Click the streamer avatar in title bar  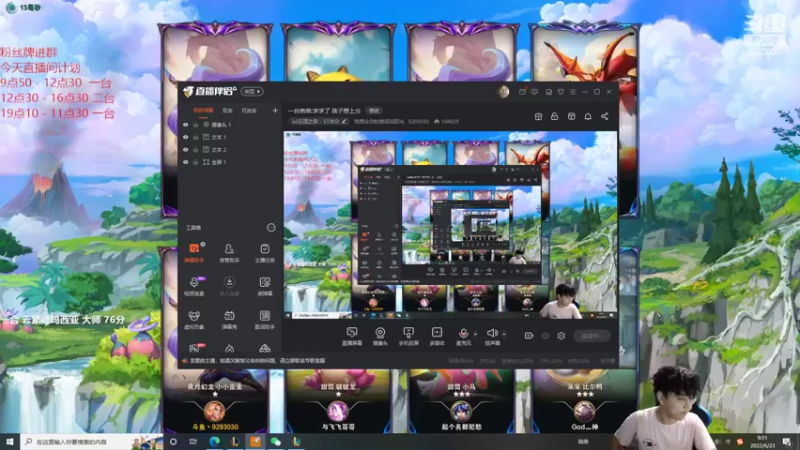click(504, 92)
